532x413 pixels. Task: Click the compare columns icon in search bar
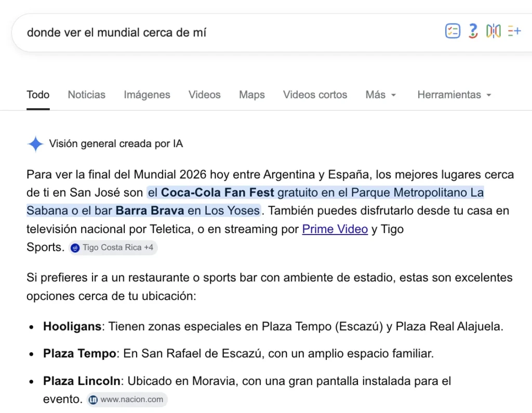(x=494, y=31)
